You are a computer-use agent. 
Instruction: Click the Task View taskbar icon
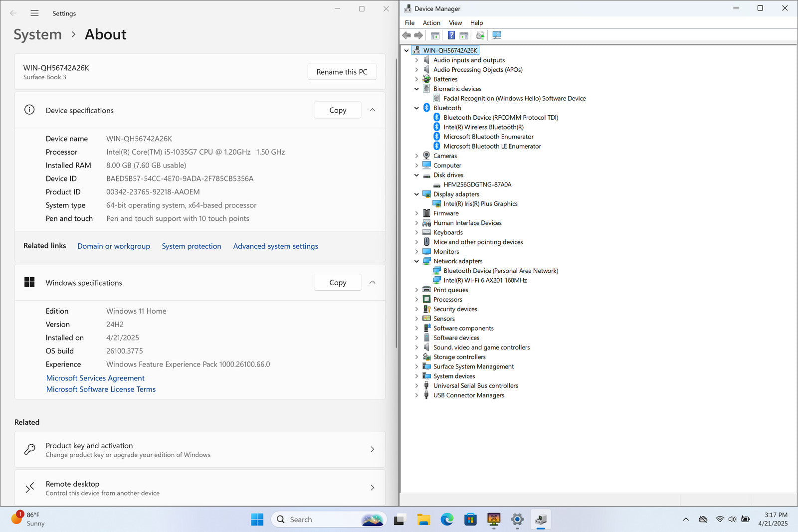click(399, 520)
